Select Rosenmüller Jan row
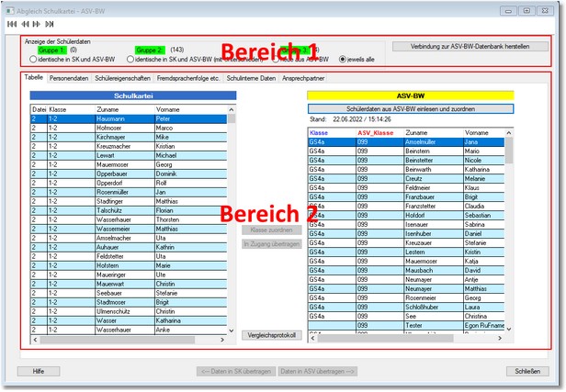Viewport: 566px width, 392px height. tap(129, 192)
